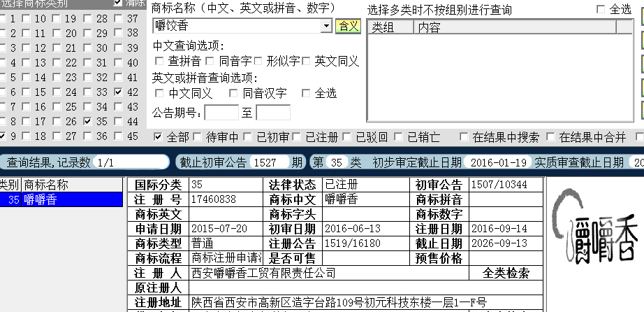
Task: Click the registrant 西安嚼嚼香工贸有限责任公司
Action: coord(264,273)
